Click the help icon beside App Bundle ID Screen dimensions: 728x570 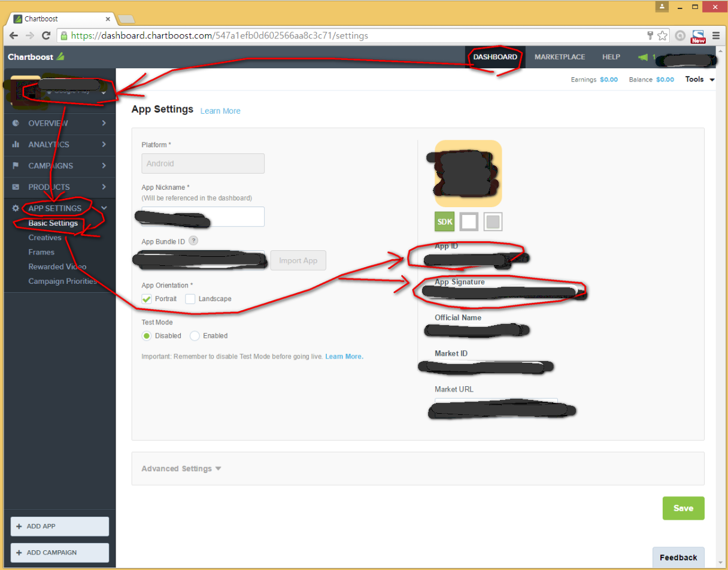(193, 241)
